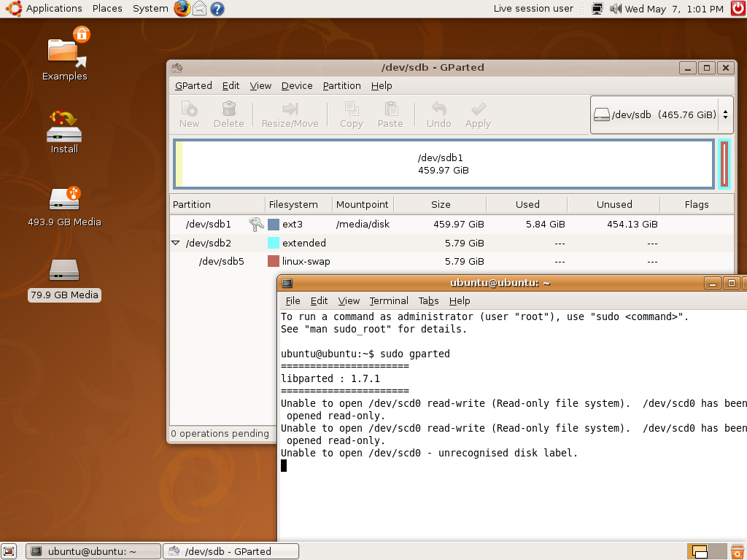Open the Edit menu in GParted
The image size is (747, 560).
(x=231, y=86)
